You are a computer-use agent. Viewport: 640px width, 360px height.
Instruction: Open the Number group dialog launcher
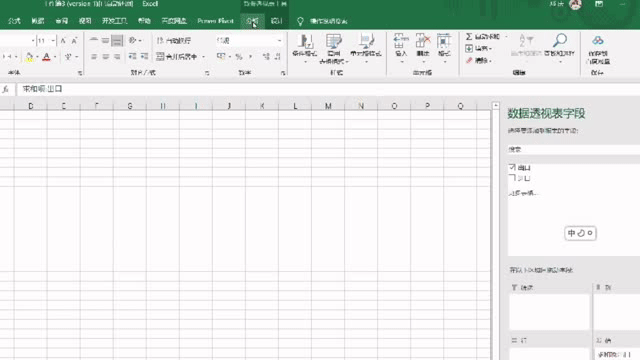(283, 73)
